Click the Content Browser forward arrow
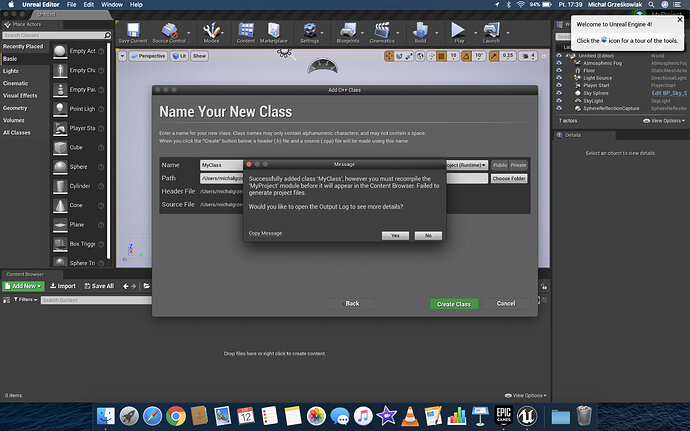This screenshot has width=690, height=431. pos(133,286)
